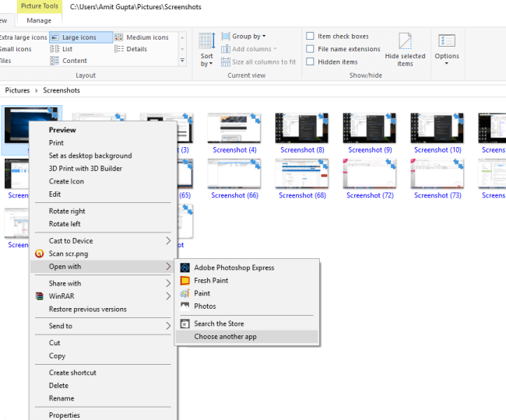Click Print in the context menu

(56, 143)
